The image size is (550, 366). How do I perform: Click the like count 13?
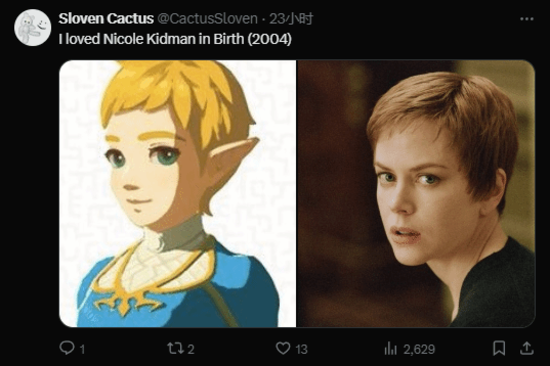301,349
